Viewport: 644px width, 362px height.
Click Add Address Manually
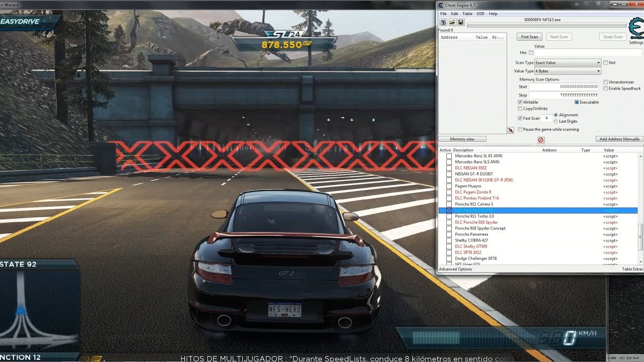(619, 139)
